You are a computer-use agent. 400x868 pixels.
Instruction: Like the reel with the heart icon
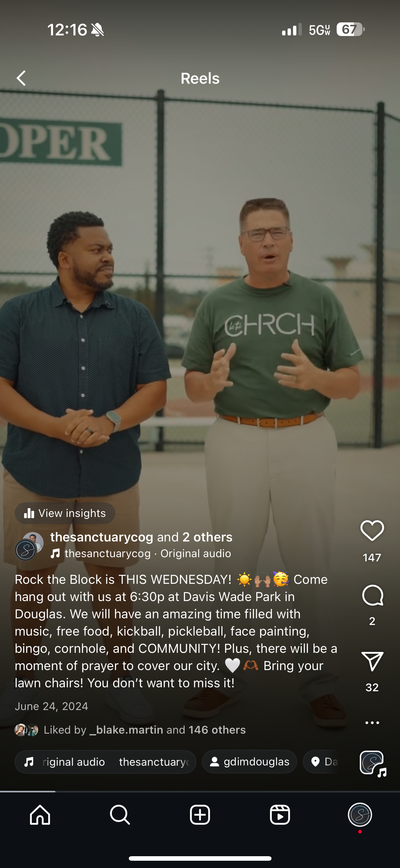[372, 530]
